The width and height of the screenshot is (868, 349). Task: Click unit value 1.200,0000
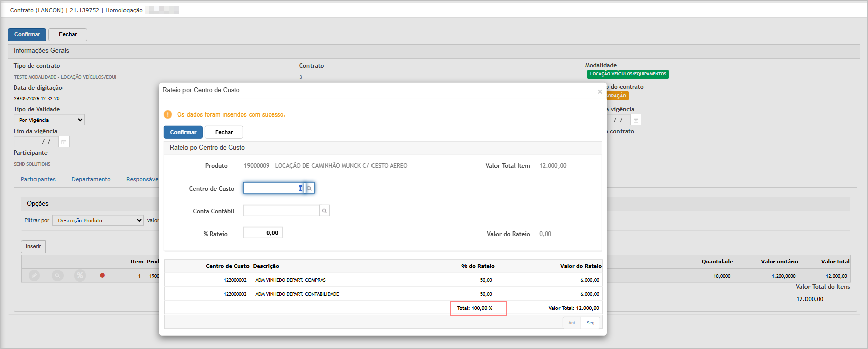[x=784, y=276]
